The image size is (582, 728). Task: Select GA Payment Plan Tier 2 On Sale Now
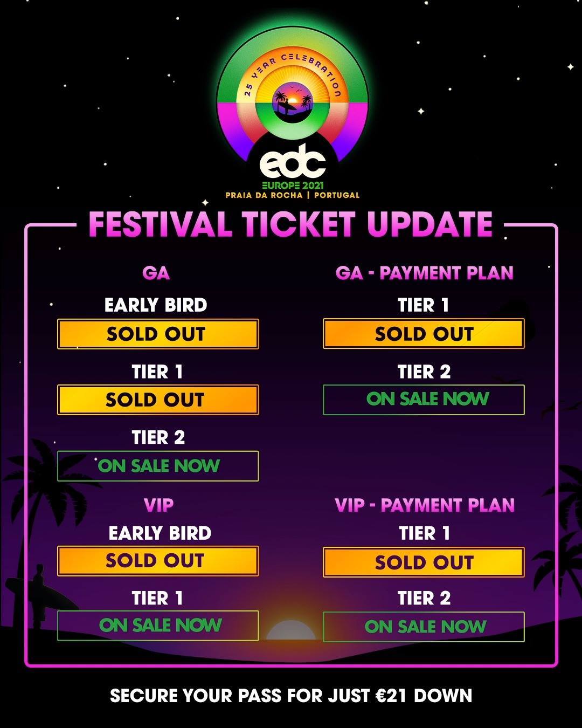pos(424,400)
